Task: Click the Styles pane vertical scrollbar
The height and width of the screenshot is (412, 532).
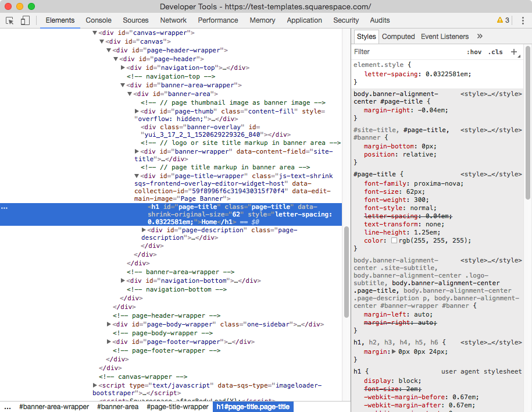Action: 528,122
